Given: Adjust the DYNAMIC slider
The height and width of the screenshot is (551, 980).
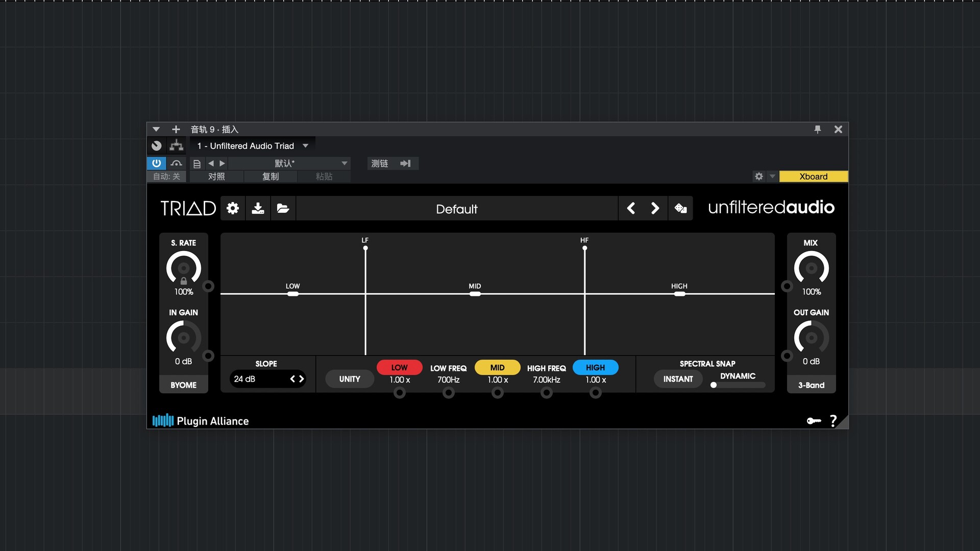Looking at the screenshot, I should pyautogui.click(x=738, y=385).
